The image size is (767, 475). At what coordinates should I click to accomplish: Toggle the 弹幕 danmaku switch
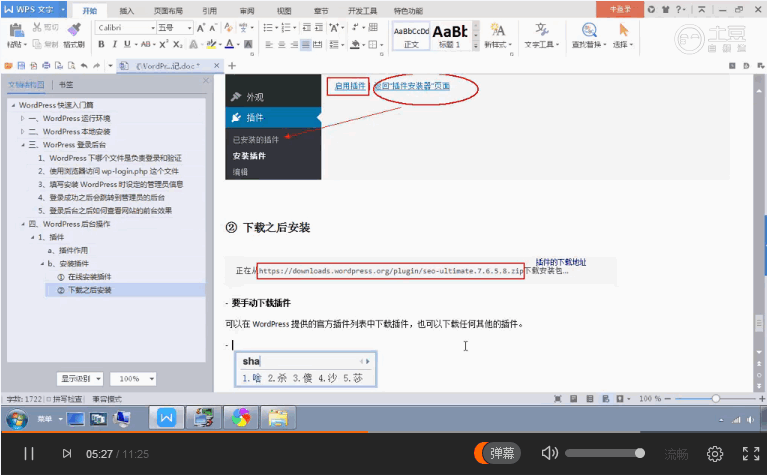point(497,453)
